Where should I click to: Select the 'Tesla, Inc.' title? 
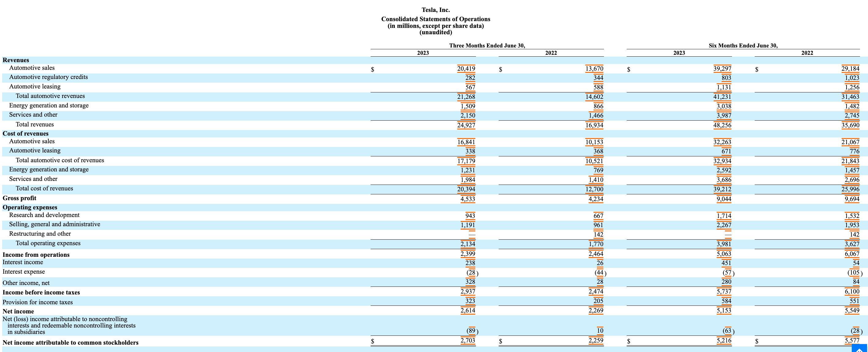pos(436,10)
